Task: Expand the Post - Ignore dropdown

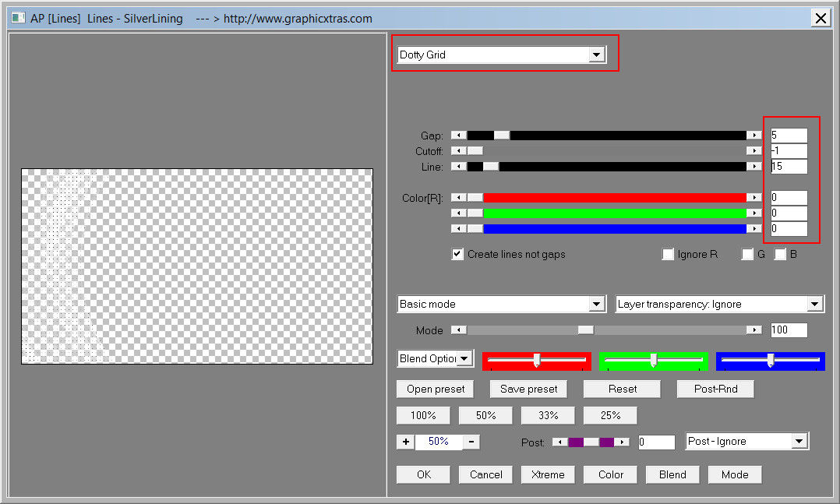Action: pos(799,442)
